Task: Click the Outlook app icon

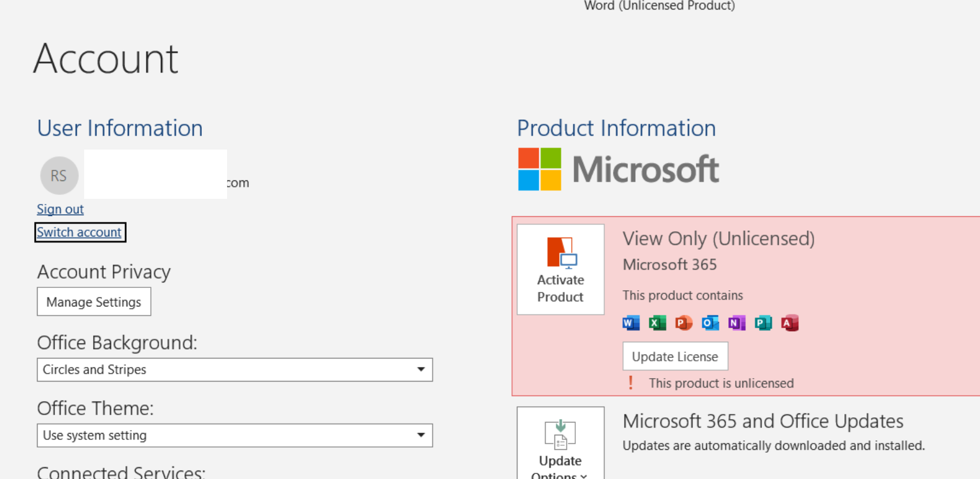Action: click(x=710, y=323)
